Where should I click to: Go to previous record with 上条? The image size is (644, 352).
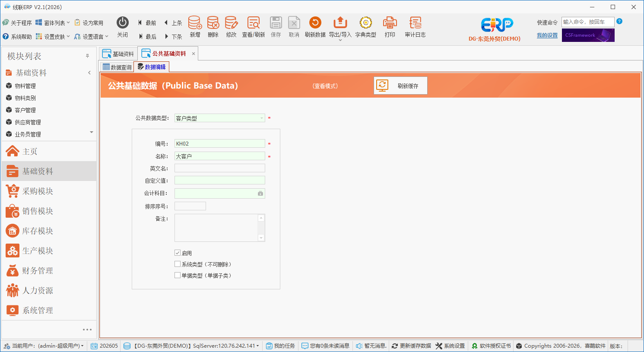(x=173, y=23)
